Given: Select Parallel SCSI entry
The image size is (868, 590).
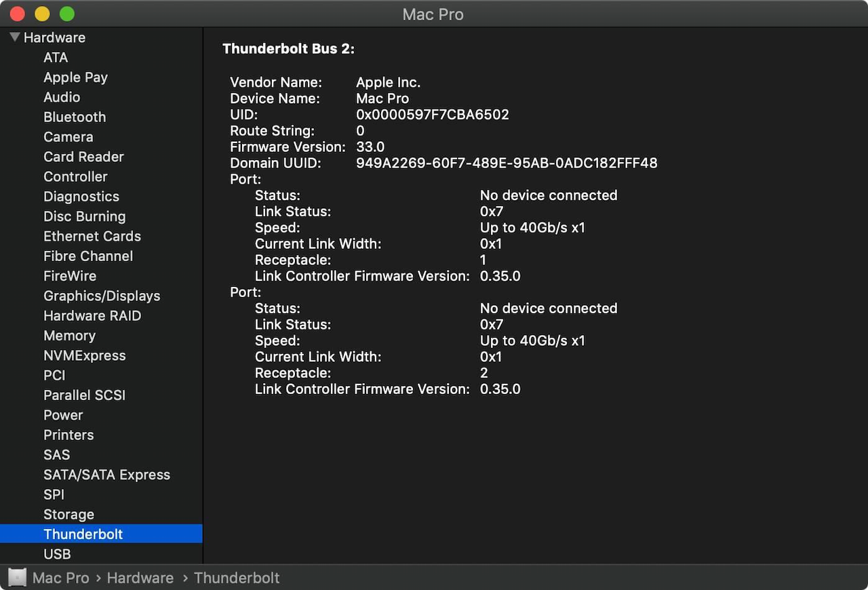Looking at the screenshot, I should pyautogui.click(x=84, y=395).
